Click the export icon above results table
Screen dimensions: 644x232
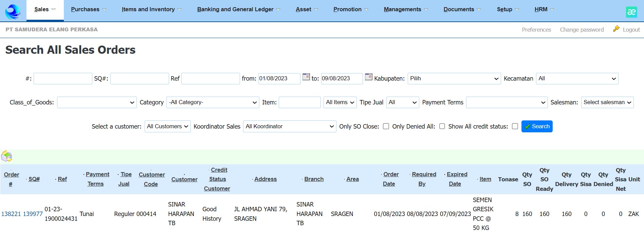[7, 156]
